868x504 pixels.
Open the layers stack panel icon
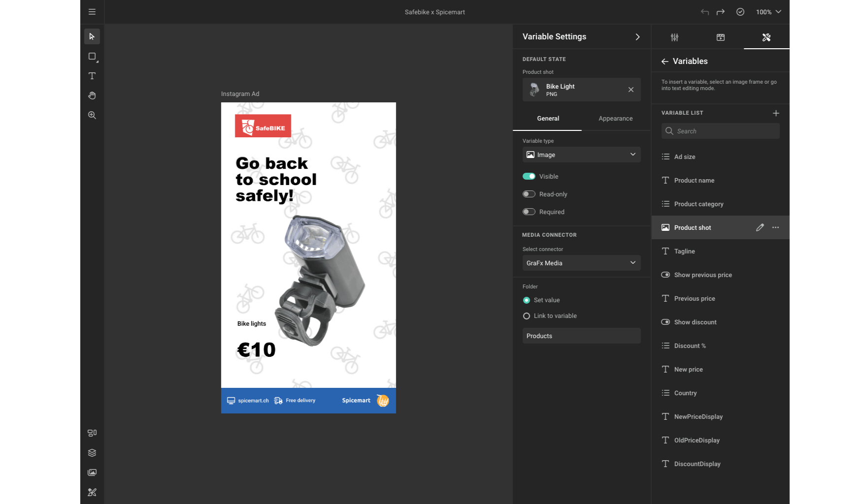(x=92, y=453)
